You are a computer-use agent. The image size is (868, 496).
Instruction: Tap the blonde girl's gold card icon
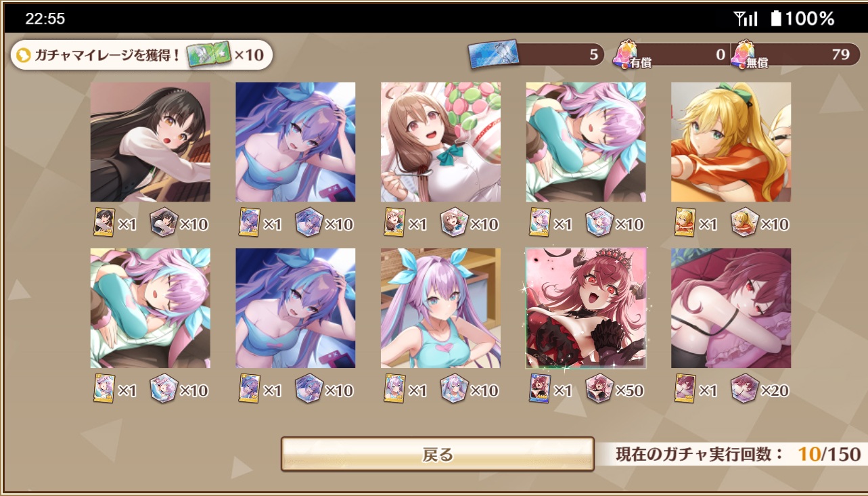pyautogui.click(x=685, y=223)
